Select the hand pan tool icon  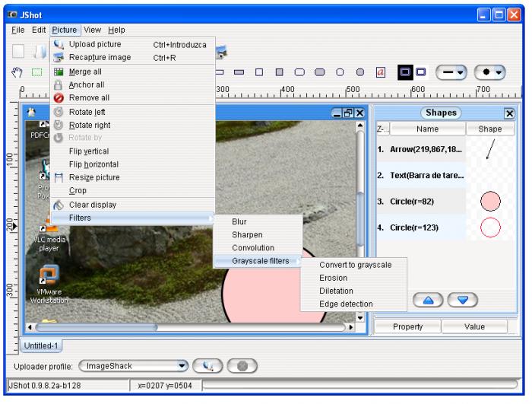click(17, 72)
